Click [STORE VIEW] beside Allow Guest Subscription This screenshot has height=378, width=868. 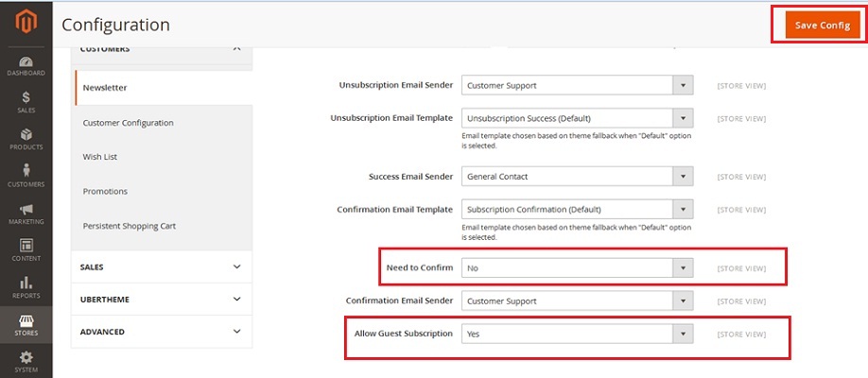point(741,335)
